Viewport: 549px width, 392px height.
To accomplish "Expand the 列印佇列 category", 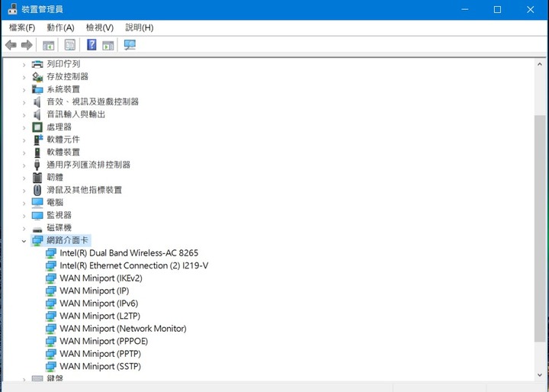I will tap(24, 65).
